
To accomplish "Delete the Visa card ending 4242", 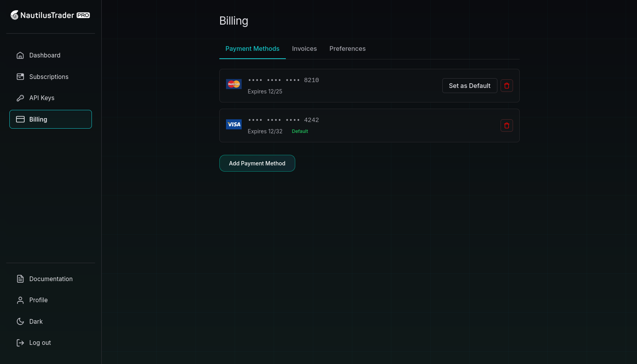I will (x=506, y=126).
